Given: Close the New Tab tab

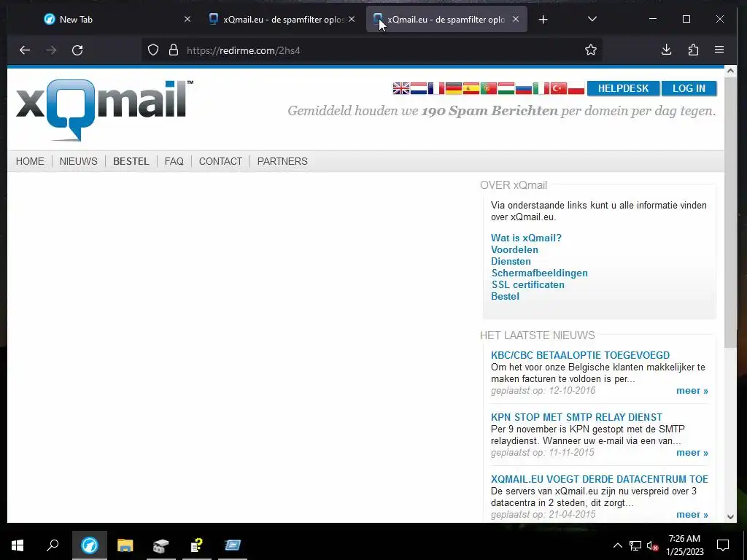Looking at the screenshot, I should (187, 19).
